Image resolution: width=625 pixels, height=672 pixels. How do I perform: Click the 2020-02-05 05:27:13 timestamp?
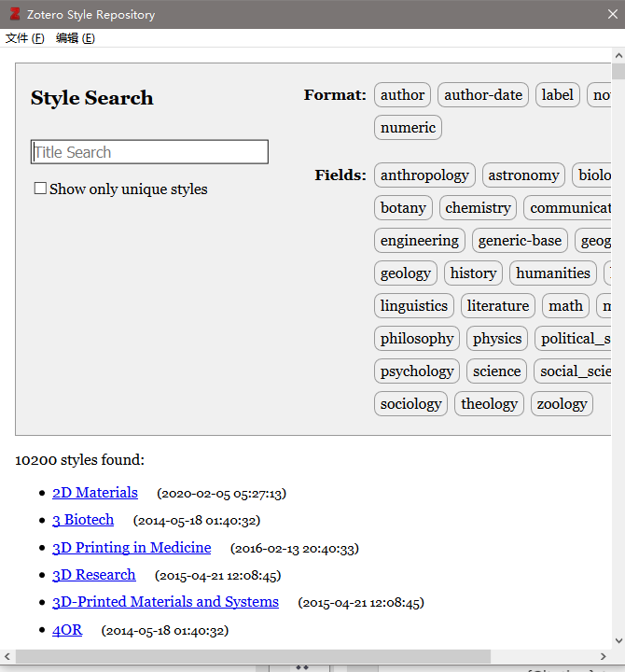[221, 494]
